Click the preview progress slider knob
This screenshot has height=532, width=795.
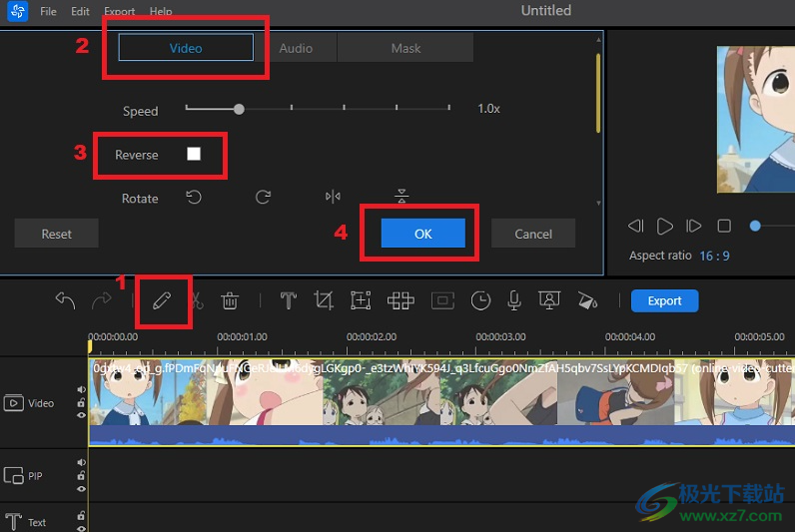755,226
